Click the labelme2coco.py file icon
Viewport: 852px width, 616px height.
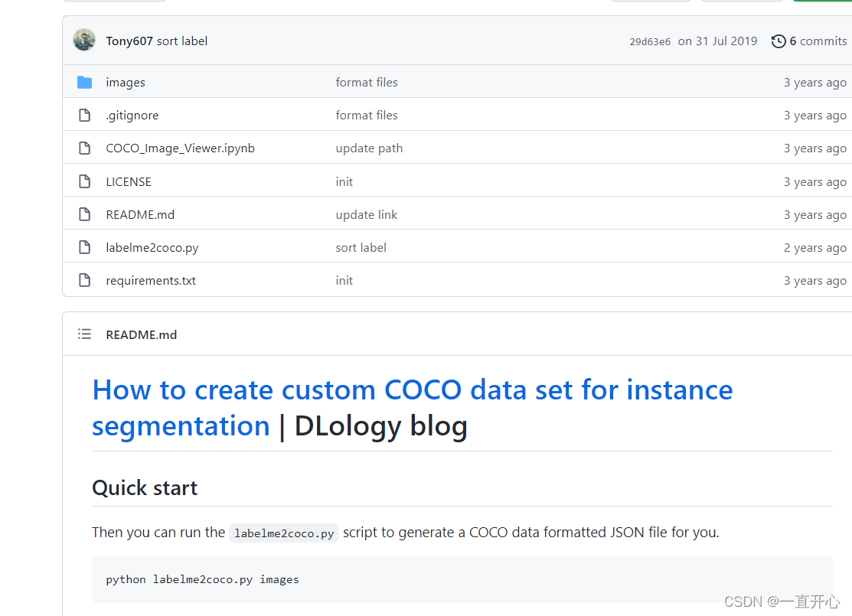pos(84,248)
